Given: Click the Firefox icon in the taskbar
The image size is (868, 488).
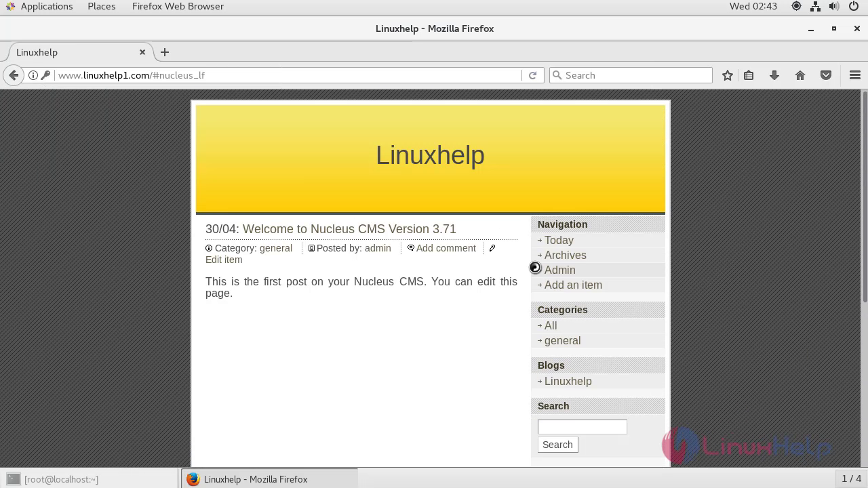Looking at the screenshot, I should (193, 479).
